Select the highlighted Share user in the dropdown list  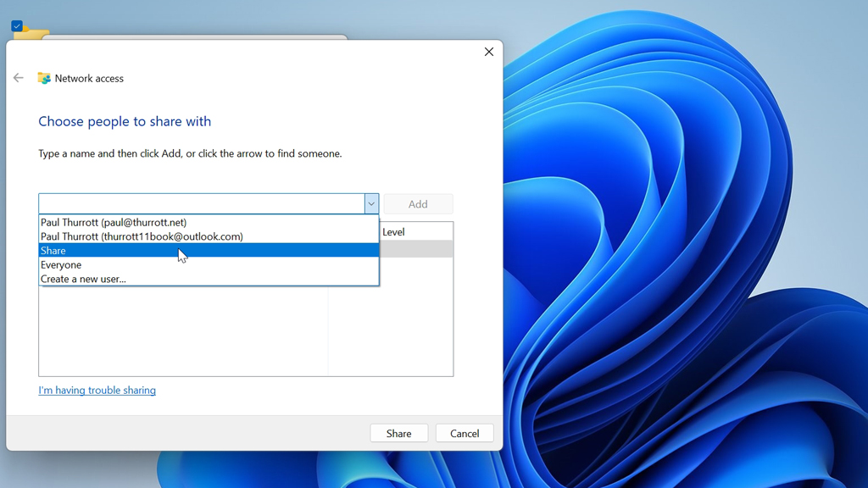(x=53, y=251)
